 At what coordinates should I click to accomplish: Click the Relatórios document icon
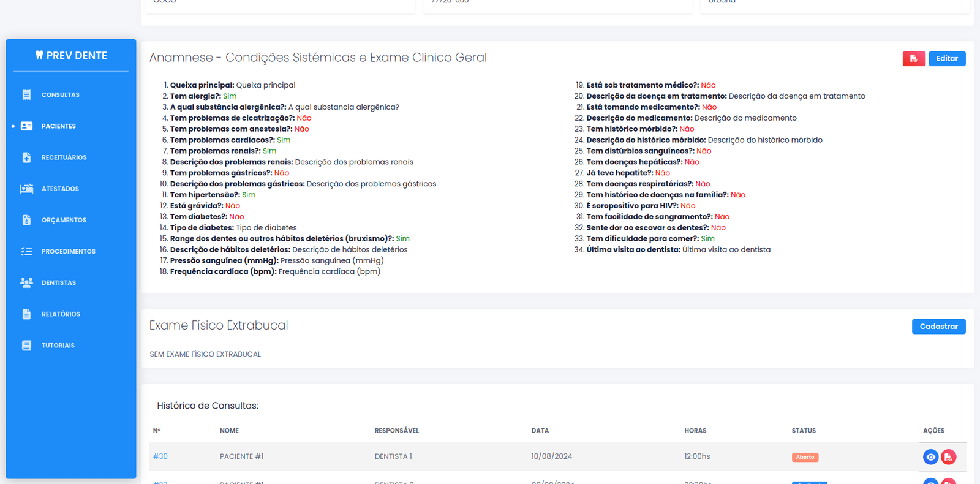click(26, 314)
